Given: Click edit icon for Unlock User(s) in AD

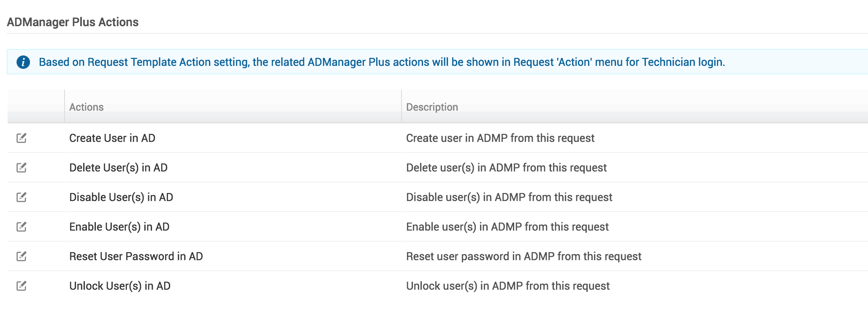Looking at the screenshot, I should coord(22,286).
